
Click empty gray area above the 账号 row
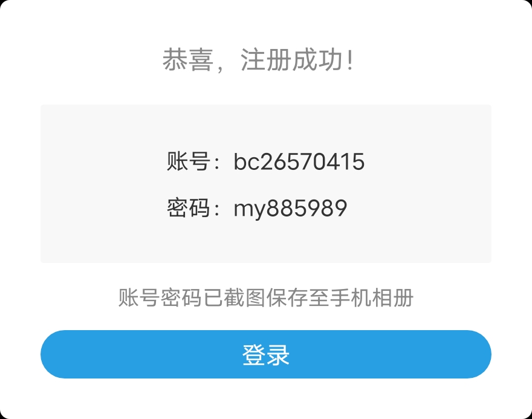click(265, 126)
